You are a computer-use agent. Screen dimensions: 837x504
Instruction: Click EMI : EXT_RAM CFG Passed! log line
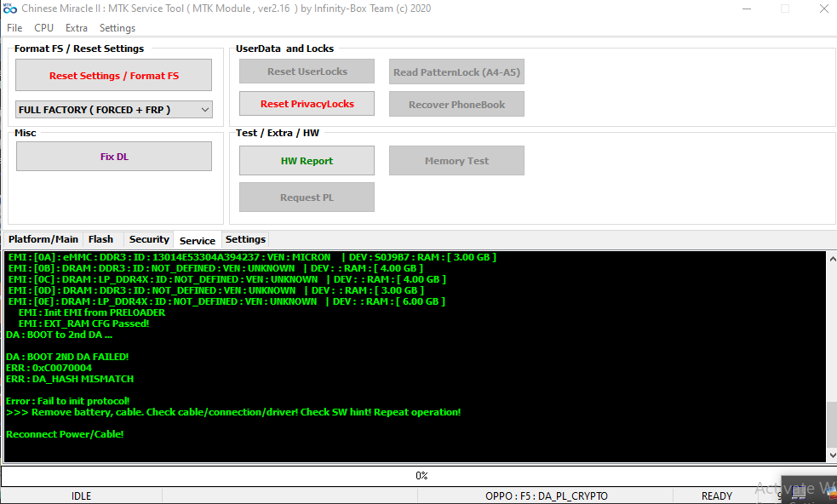83,324
